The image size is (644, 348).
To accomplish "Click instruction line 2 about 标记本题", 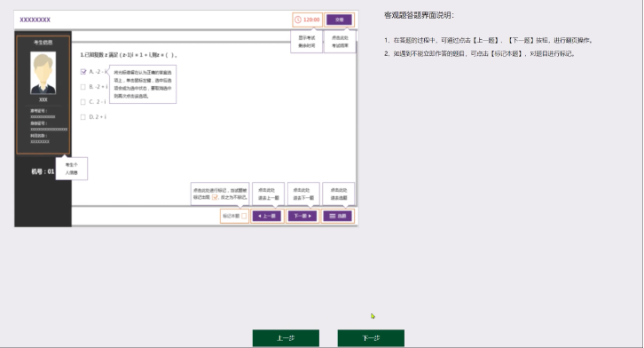I will coord(480,54).
